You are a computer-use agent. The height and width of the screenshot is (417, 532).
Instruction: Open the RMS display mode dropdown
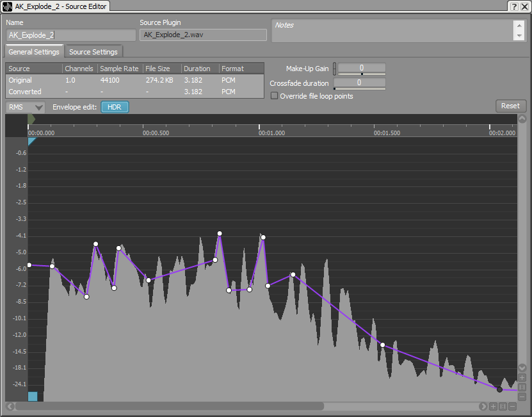26,107
